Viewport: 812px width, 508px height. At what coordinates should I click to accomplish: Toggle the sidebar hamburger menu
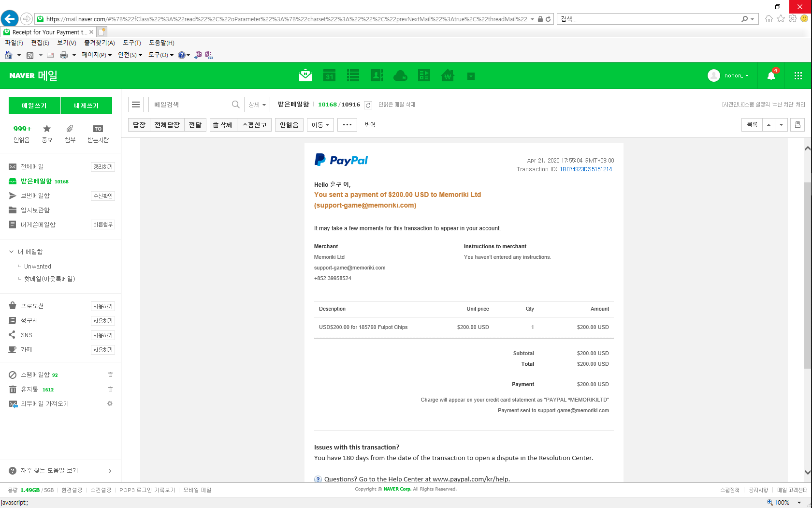click(136, 105)
